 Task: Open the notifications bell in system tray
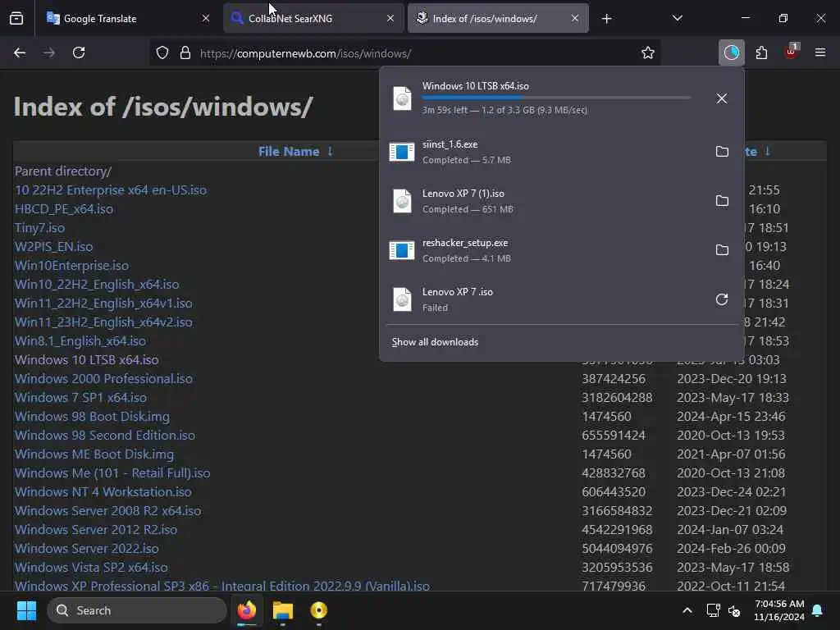tap(818, 610)
